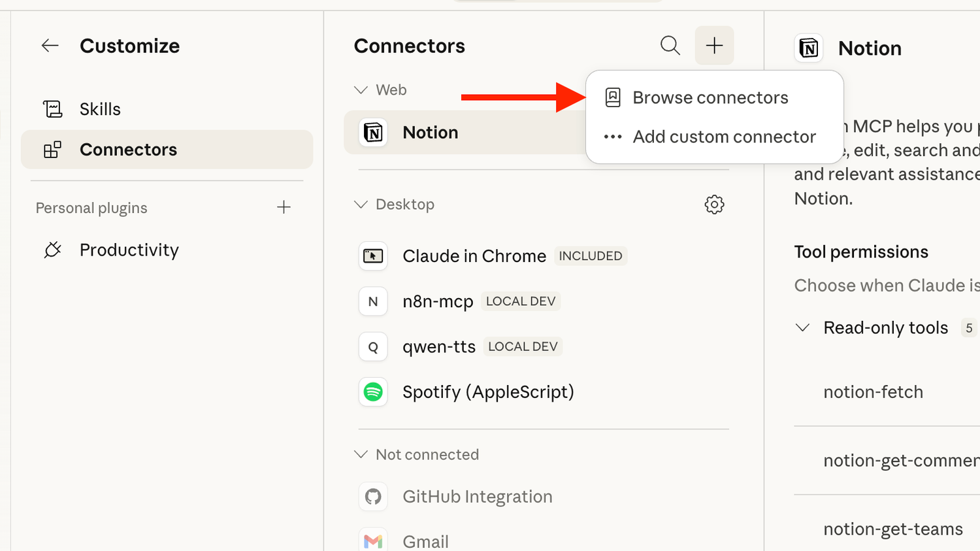Click the GitHub Integration logo

pyautogui.click(x=373, y=497)
